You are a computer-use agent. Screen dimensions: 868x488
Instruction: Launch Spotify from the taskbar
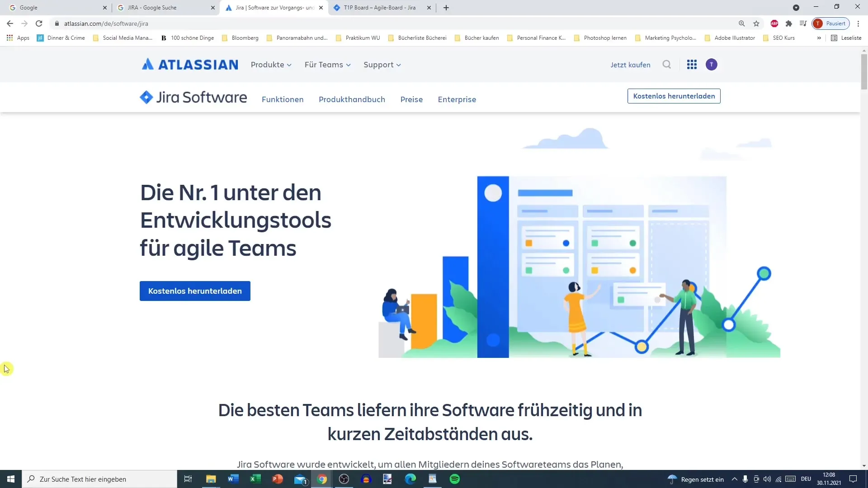(455, 479)
